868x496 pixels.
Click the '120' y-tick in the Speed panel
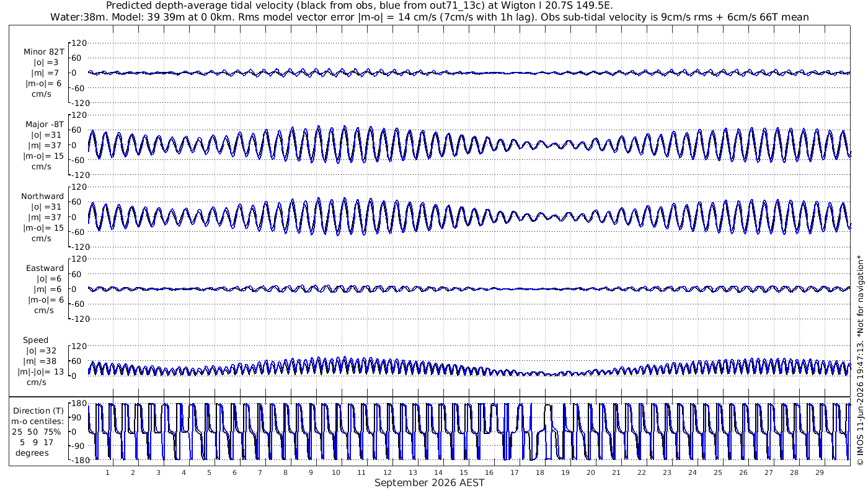click(x=80, y=346)
